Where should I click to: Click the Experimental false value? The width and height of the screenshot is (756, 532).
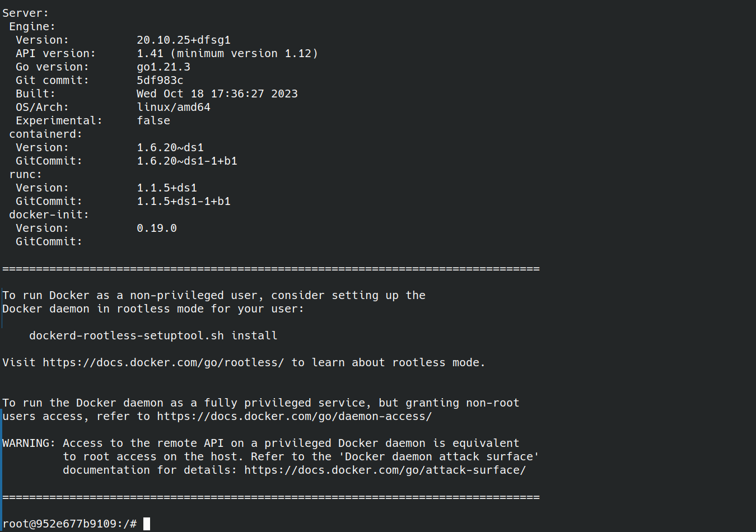click(x=153, y=120)
